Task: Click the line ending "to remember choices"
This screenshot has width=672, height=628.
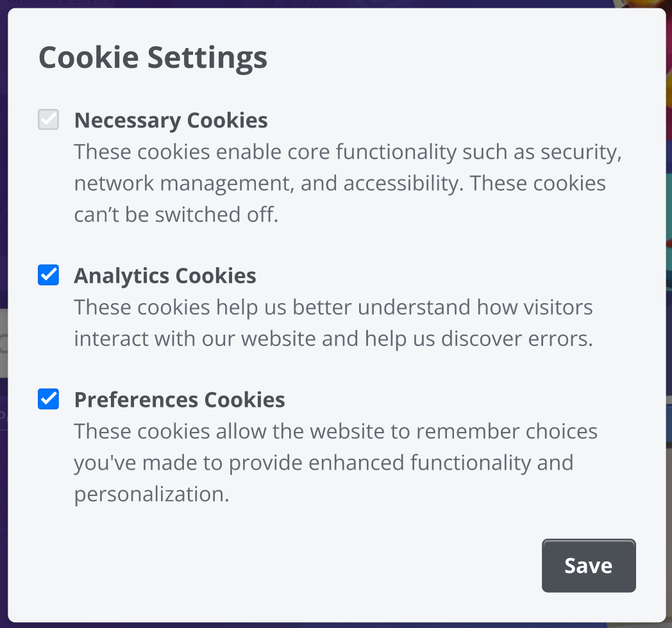Action: 335,431
